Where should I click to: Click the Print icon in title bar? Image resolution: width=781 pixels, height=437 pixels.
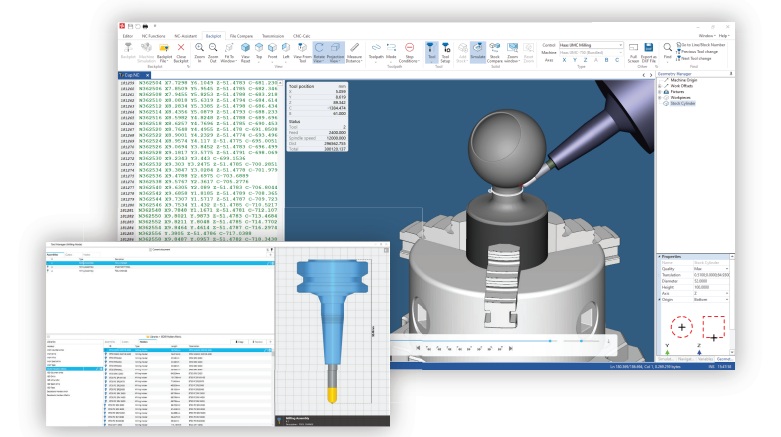[x=145, y=26]
